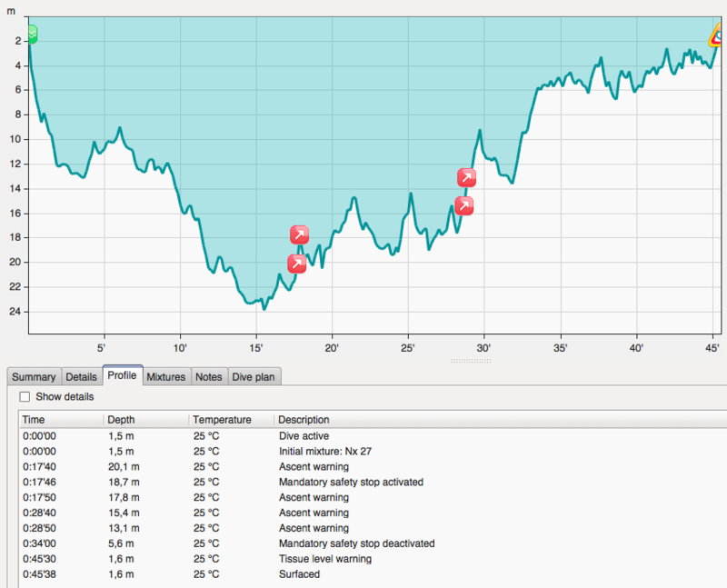Go to the Notes tab
Viewport: 727px width, 588px height.
click(209, 376)
